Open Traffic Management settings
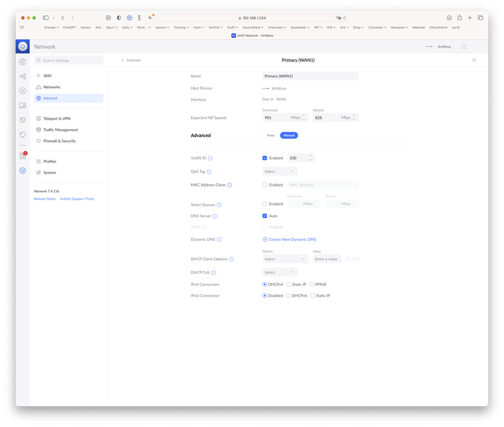The height and width of the screenshot is (427, 504). point(69,130)
